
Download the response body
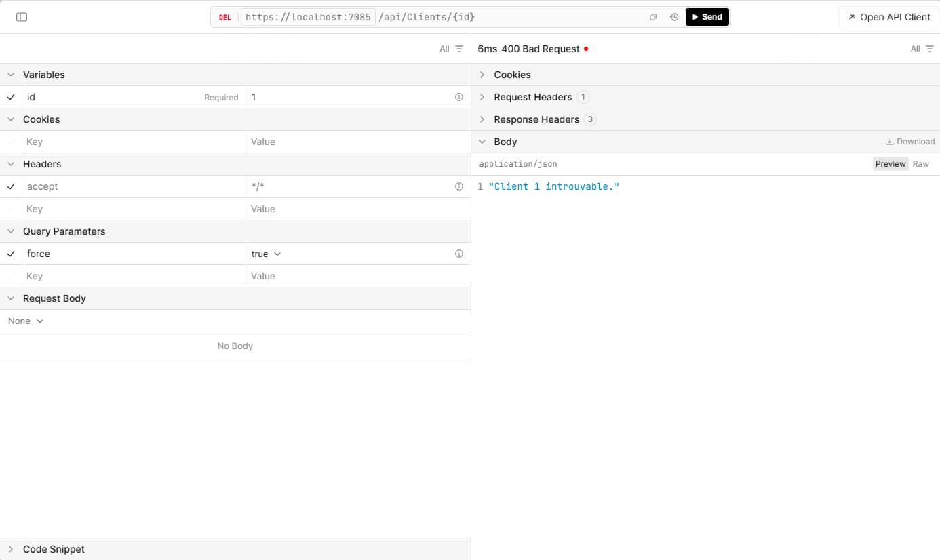pyautogui.click(x=910, y=142)
